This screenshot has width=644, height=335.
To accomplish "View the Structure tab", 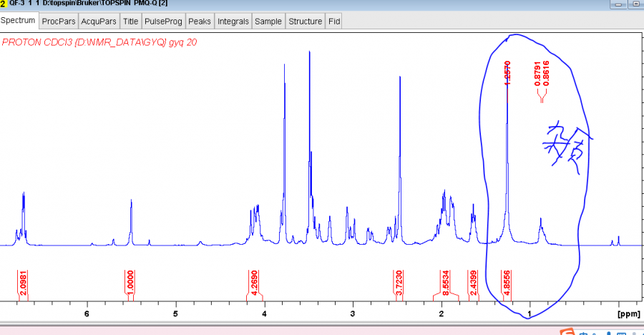I will pos(305,21).
